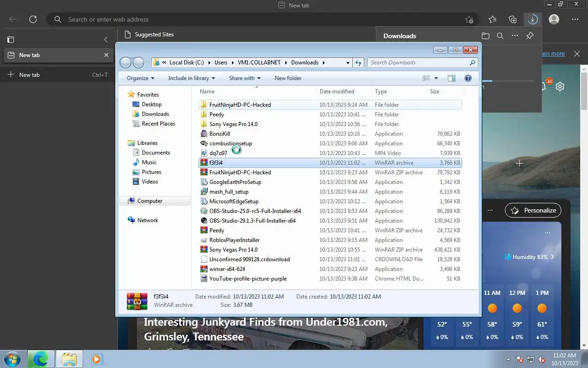Open view options dropdown arrow
The image size is (588, 368).
[x=436, y=78]
